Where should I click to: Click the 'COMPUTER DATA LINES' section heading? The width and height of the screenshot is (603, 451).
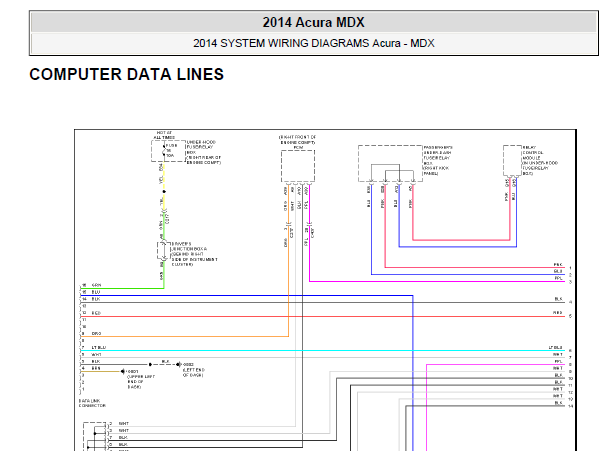[127, 74]
